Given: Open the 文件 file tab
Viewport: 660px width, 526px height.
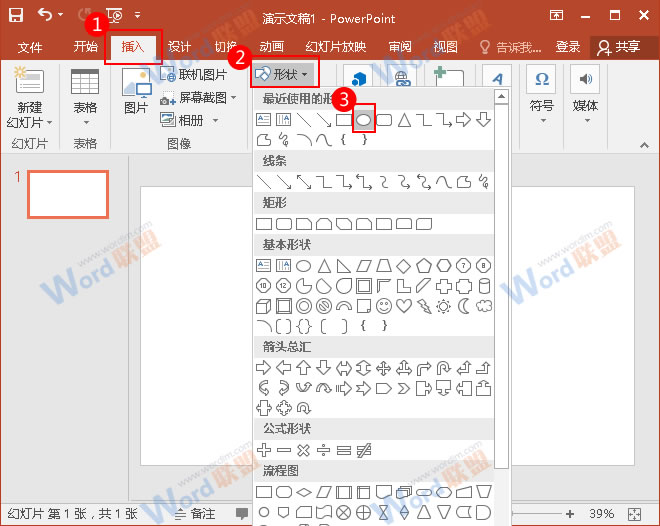Looking at the screenshot, I should pyautogui.click(x=30, y=47).
